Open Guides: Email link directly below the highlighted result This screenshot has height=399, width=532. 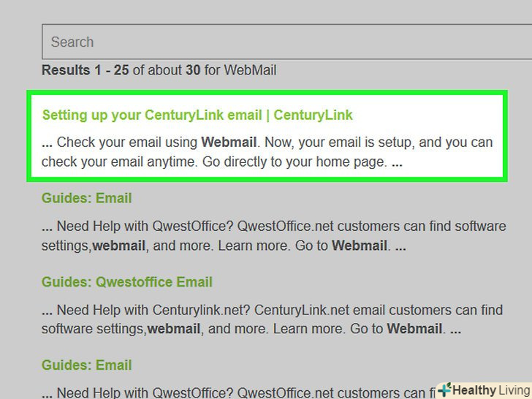[86, 198]
